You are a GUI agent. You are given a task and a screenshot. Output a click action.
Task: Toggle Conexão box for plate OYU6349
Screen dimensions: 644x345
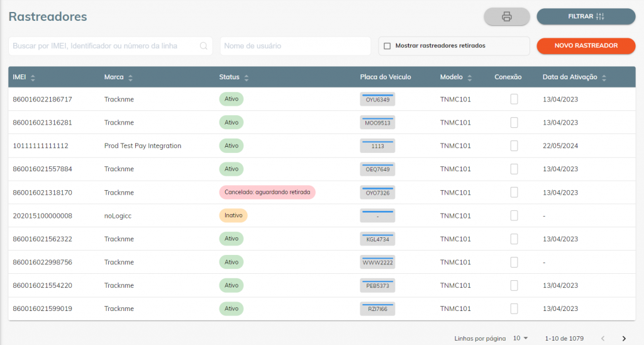(514, 99)
